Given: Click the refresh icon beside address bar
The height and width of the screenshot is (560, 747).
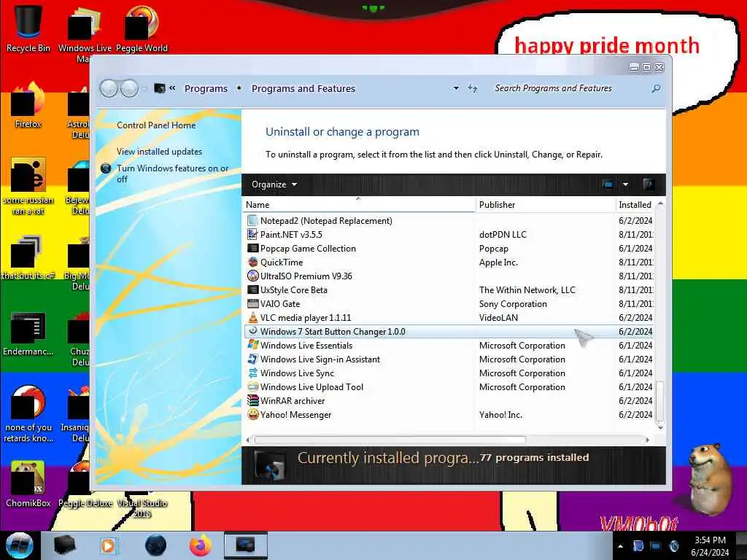Looking at the screenshot, I should pyautogui.click(x=472, y=88).
